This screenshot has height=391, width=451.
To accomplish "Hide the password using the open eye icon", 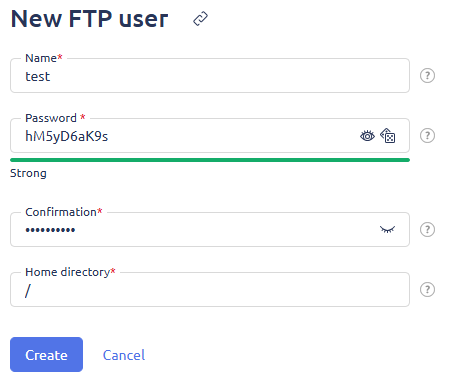I will coord(367,136).
